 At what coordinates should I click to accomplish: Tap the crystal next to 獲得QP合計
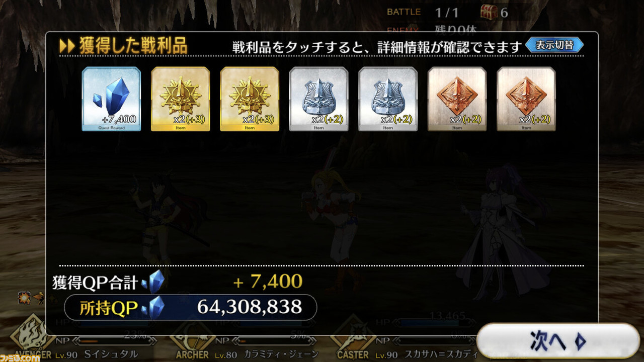coord(153,282)
